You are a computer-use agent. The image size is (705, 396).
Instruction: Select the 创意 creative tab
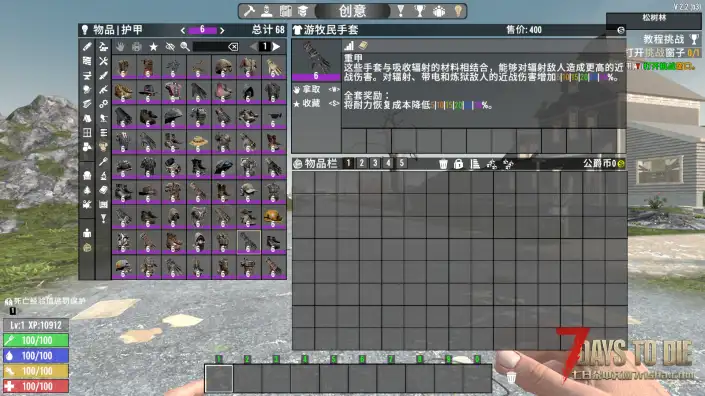pyautogui.click(x=352, y=11)
